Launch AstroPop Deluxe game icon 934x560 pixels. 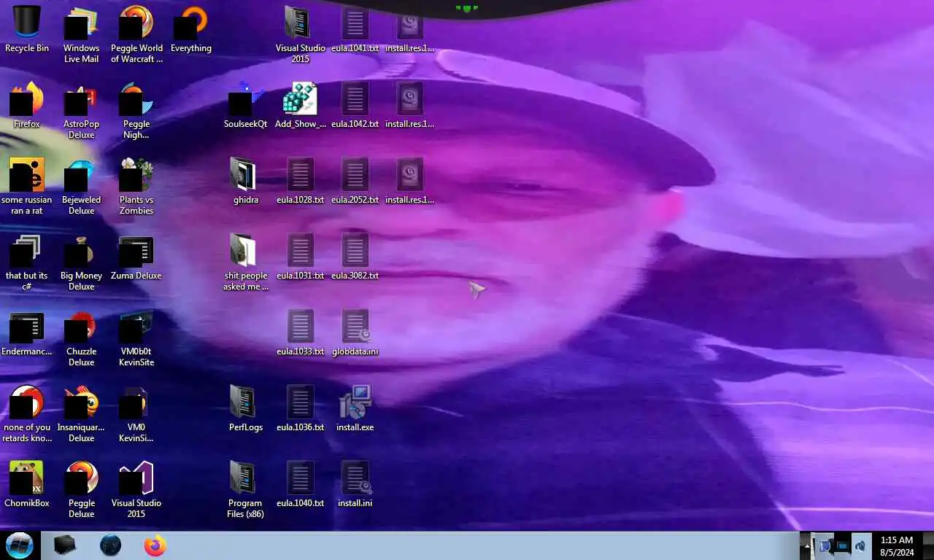(x=81, y=109)
